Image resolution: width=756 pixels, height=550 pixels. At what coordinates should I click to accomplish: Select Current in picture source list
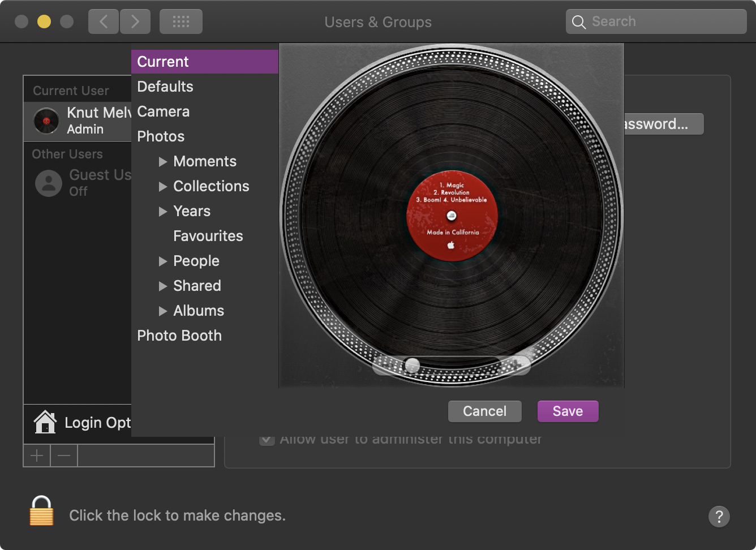(205, 62)
